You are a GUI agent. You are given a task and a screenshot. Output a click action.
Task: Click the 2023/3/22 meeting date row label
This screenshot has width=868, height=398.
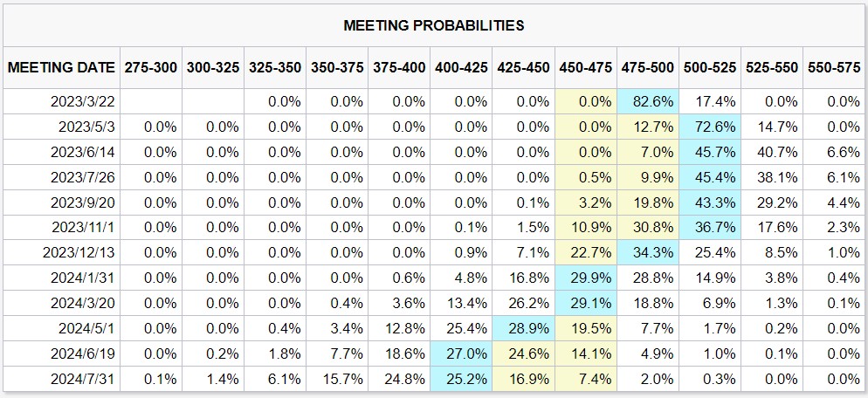coord(86,101)
